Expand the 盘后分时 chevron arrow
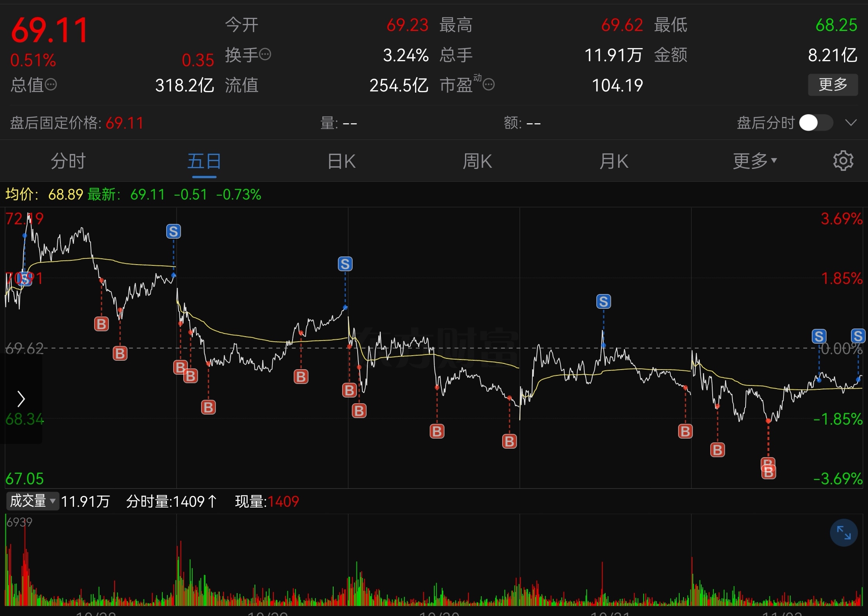868x616 pixels. click(x=851, y=123)
